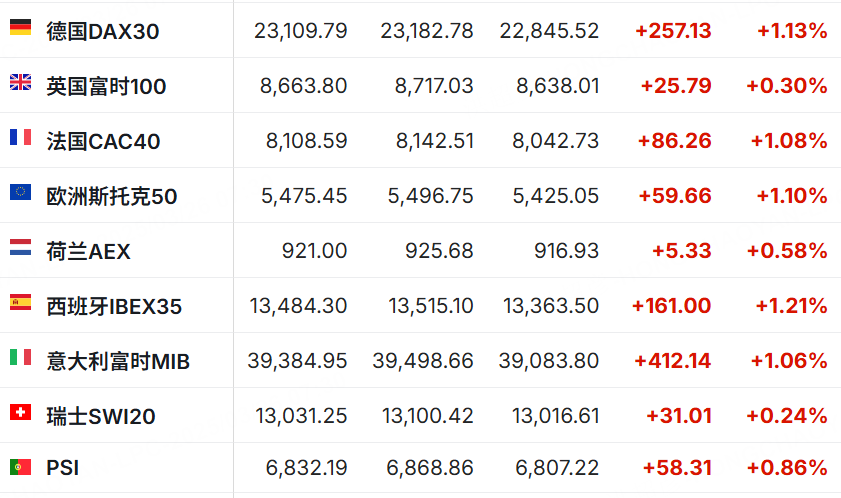Click the Netherlands flag next to 荷兰AEX
This screenshot has height=498, width=841.
(20, 247)
